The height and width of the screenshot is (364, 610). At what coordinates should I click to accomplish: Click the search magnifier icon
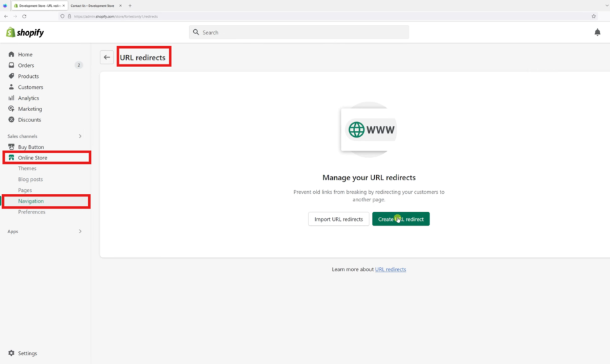[196, 33]
